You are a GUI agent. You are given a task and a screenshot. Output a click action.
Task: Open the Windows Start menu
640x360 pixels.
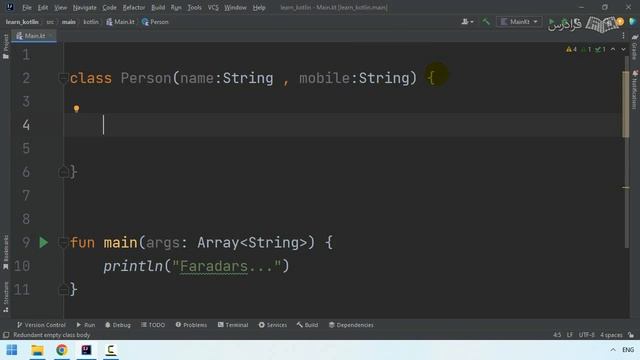pos(12,350)
